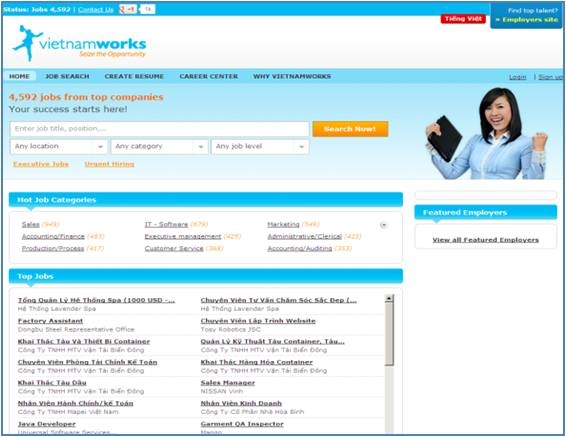Go to the Career Center tab
Viewport: 566px width, 437px height.
pos(209,77)
